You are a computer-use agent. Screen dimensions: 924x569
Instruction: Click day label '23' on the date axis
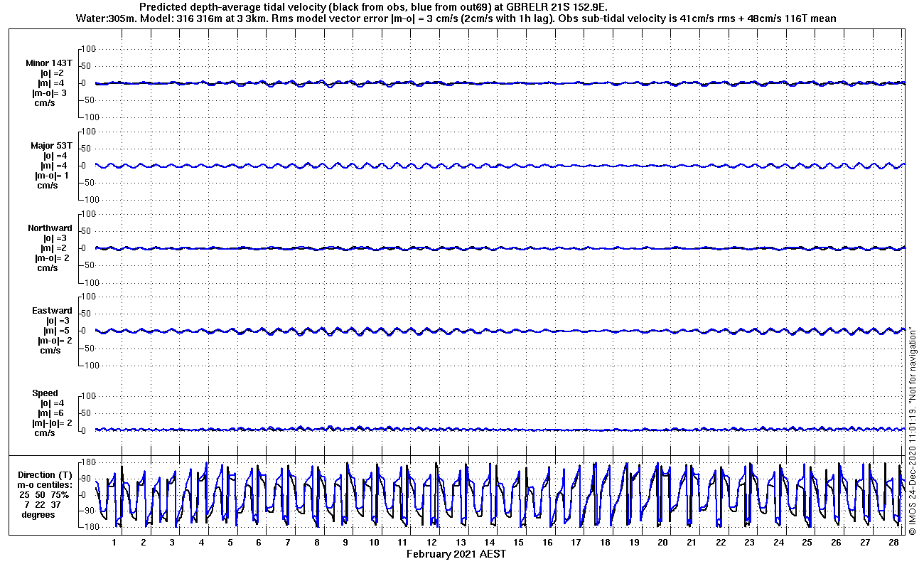pos(750,543)
